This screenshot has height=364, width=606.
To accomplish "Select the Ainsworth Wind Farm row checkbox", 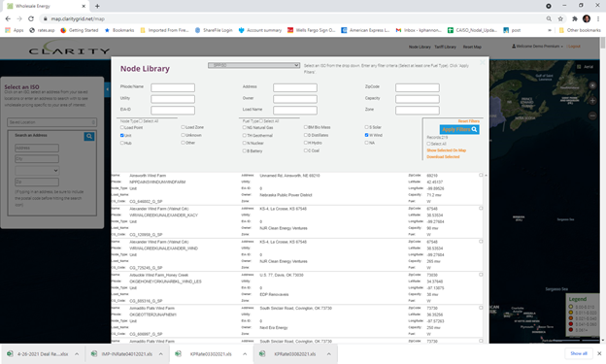I will point(481,175).
